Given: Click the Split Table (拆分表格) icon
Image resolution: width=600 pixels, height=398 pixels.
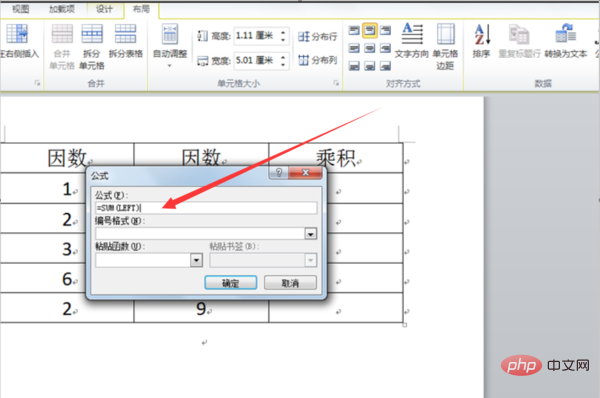Looking at the screenshot, I should pos(126,34).
